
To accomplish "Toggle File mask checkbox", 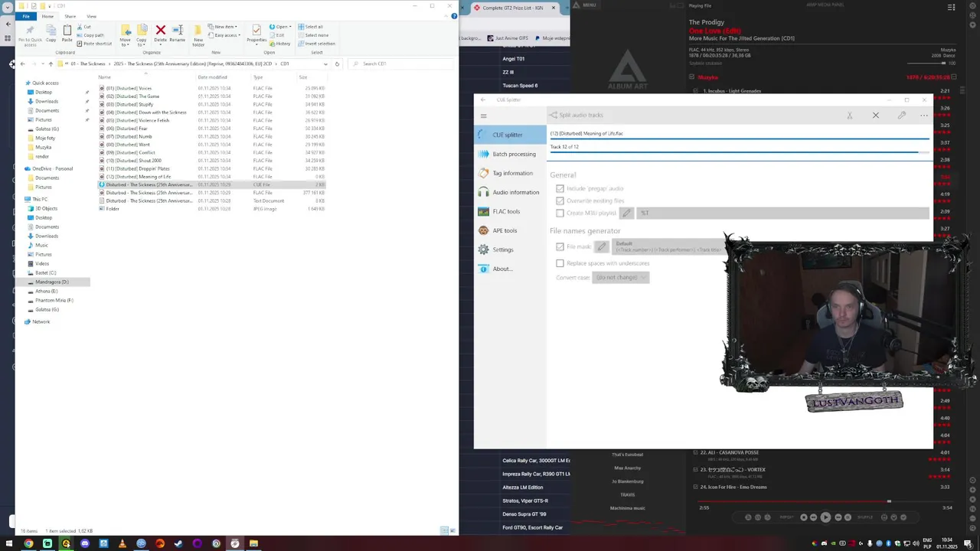I will [560, 246].
